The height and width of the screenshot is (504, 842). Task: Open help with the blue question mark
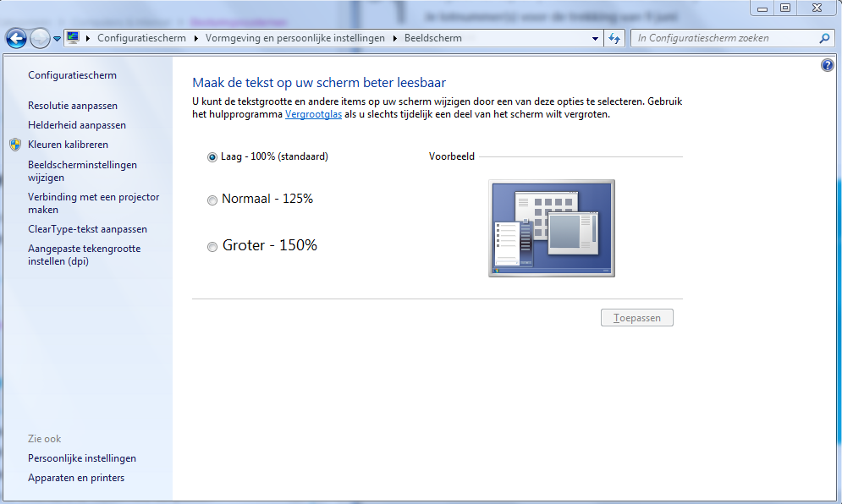[828, 66]
